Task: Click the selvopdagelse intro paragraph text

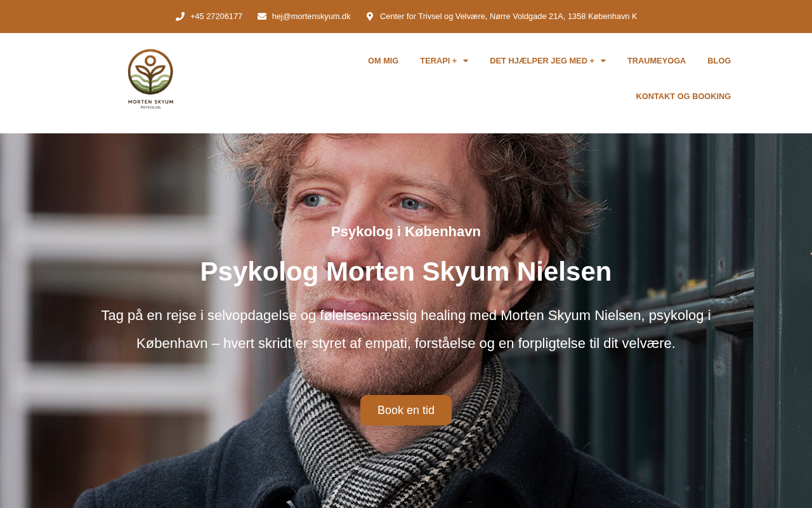Action: coord(406,330)
